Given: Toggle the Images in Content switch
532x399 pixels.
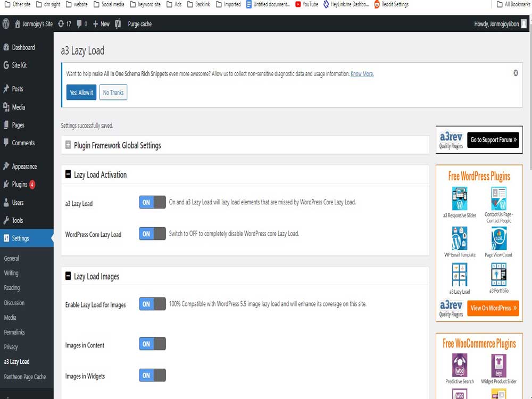Looking at the screenshot, I should 152,344.
